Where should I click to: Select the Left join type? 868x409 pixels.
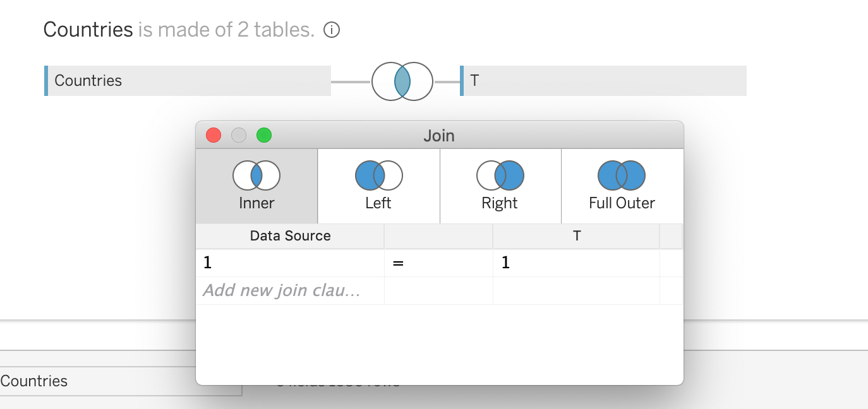pyautogui.click(x=378, y=186)
